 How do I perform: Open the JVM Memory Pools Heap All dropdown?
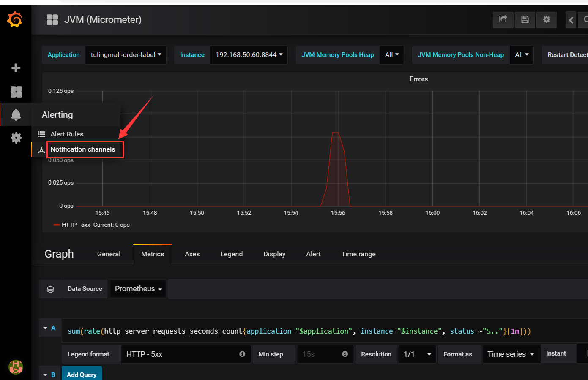point(392,55)
